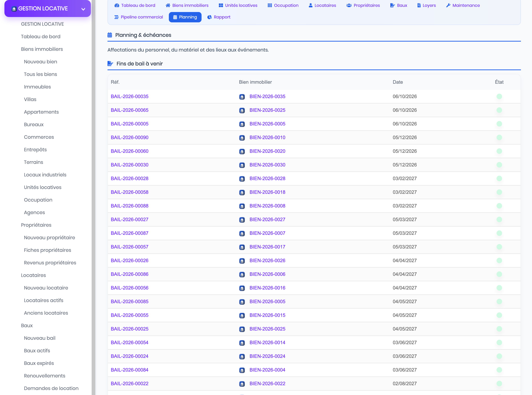Viewport: 532px width, 395px height.
Task: Open the Rapport tab
Action: [219, 17]
